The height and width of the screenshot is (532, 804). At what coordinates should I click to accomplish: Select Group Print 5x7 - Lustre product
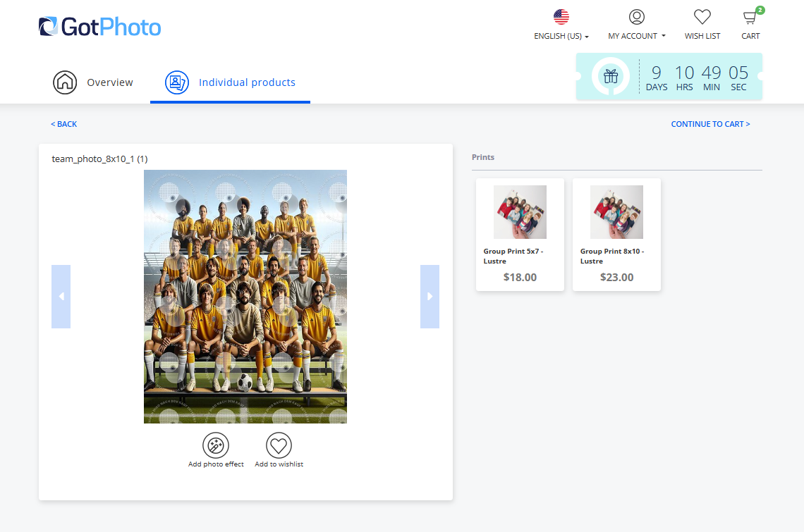520,234
